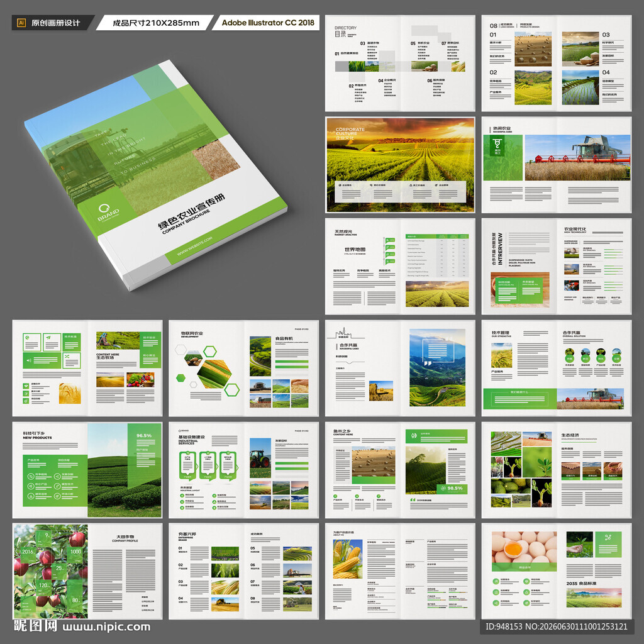644x644 pixels.
Task: Open the www.nipic.com watermark link
Action: (106, 627)
